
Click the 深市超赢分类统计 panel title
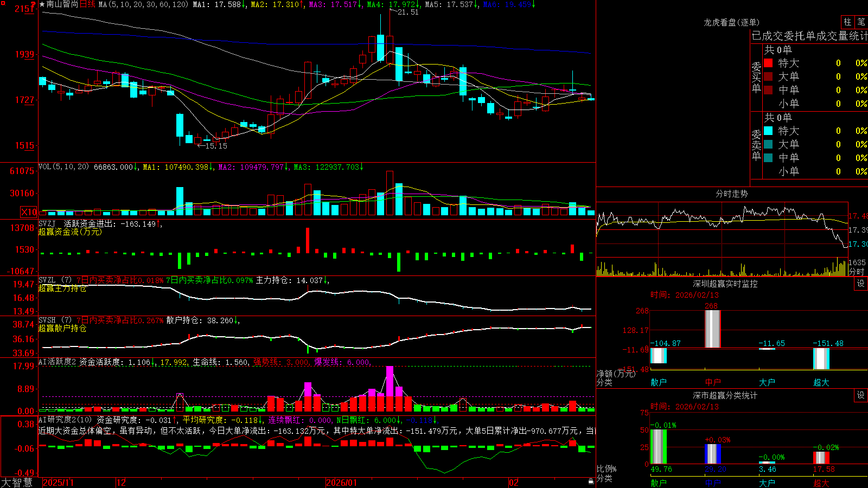click(725, 395)
